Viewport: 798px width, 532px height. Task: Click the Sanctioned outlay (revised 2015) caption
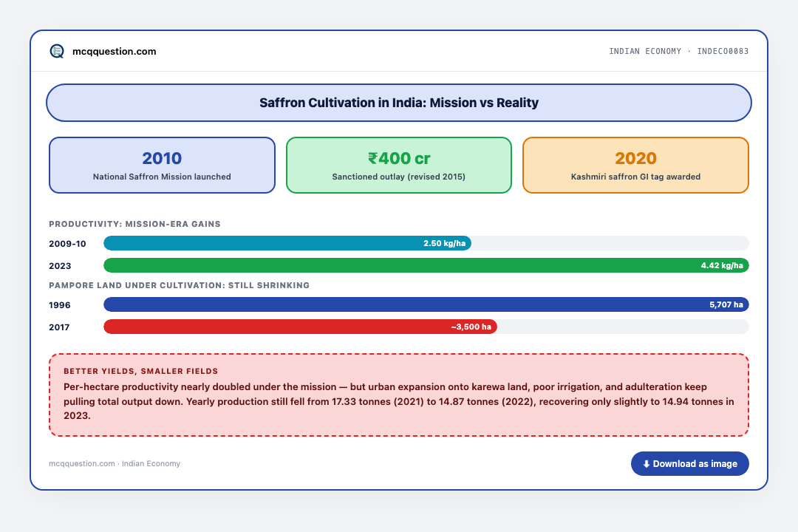click(398, 177)
